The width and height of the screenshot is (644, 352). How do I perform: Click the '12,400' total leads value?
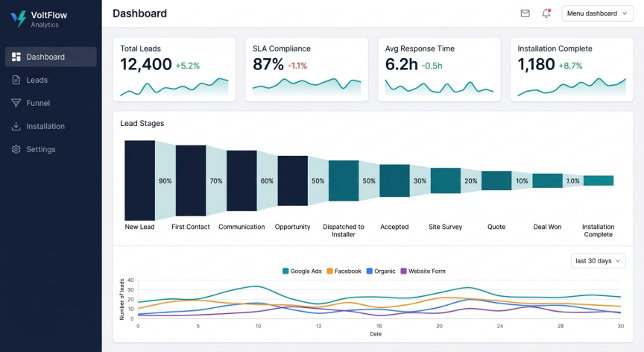point(146,64)
